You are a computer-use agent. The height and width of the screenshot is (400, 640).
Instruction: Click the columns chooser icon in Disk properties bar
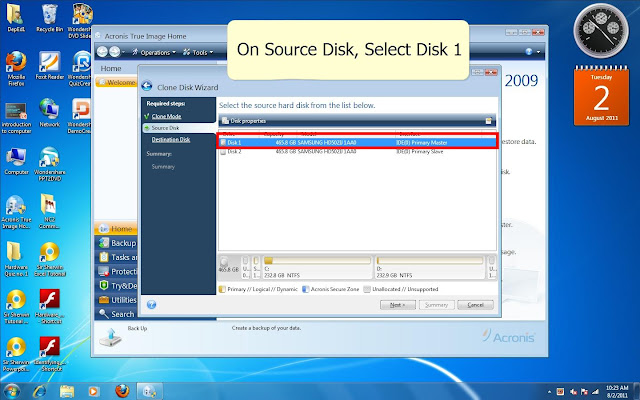488,121
